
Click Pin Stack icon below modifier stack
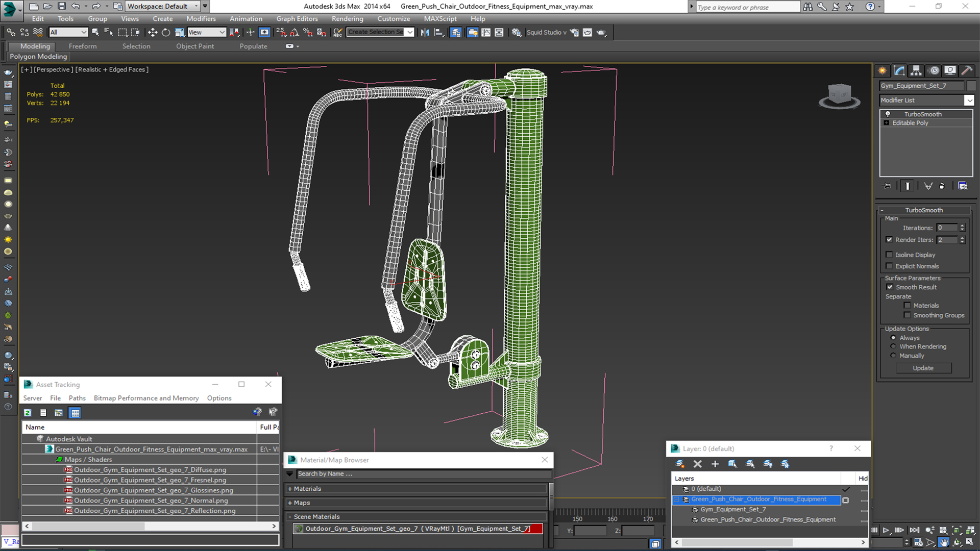(887, 186)
